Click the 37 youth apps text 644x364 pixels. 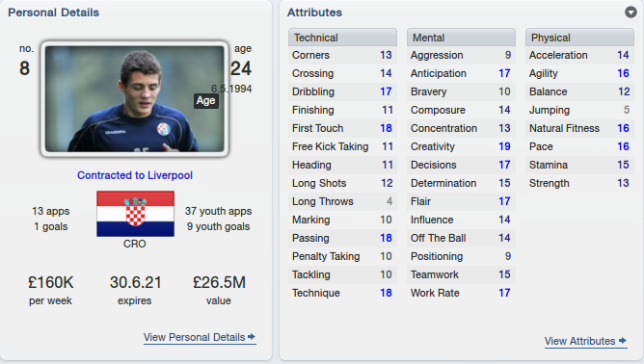click(218, 211)
